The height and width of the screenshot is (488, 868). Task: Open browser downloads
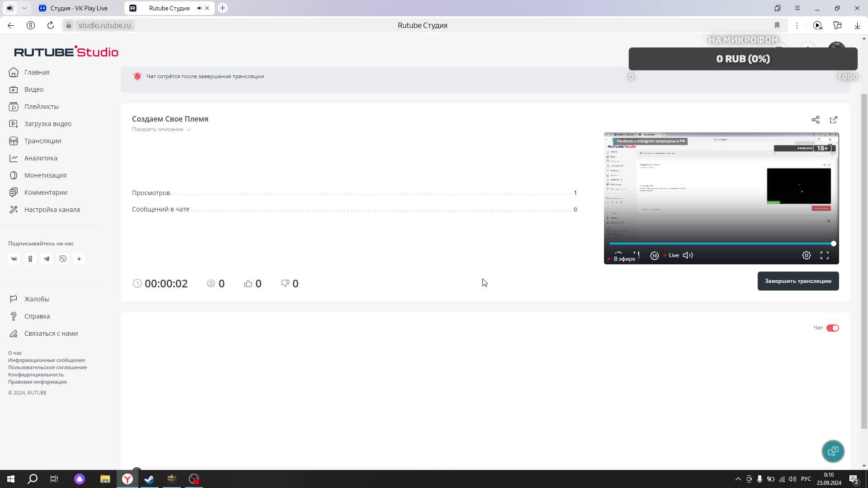click(x=857, y=25)
